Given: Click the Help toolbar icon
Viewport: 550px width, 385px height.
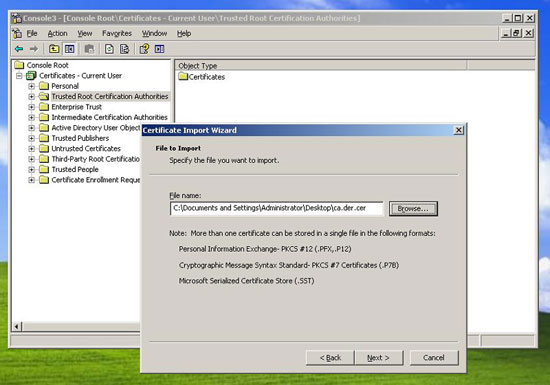Looking at the screenshot, I should coord(144,49).
